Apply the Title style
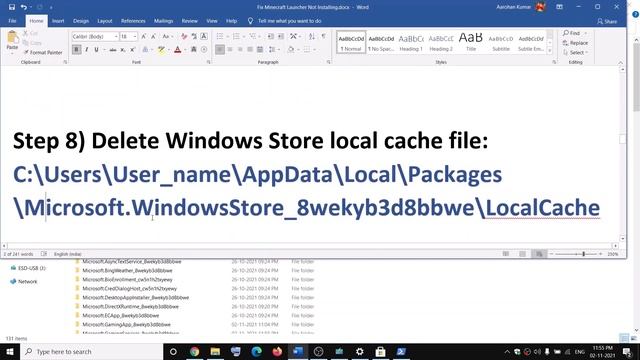 471,42
